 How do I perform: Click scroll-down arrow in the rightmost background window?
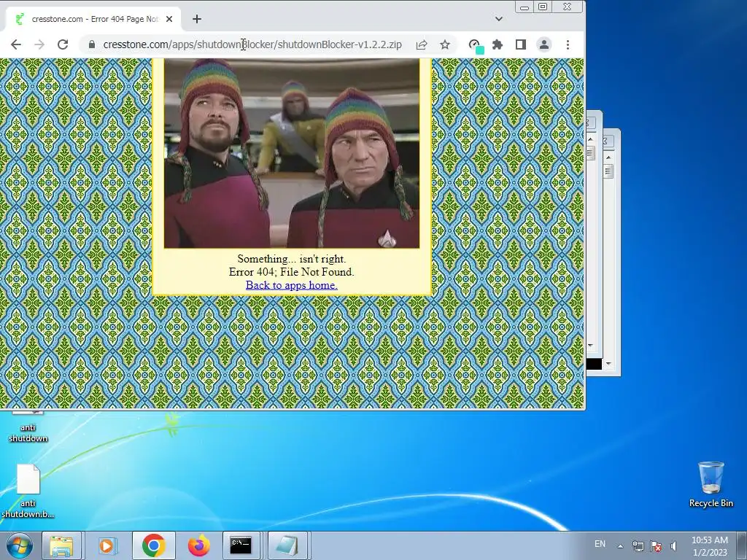(x=608, y=365)
